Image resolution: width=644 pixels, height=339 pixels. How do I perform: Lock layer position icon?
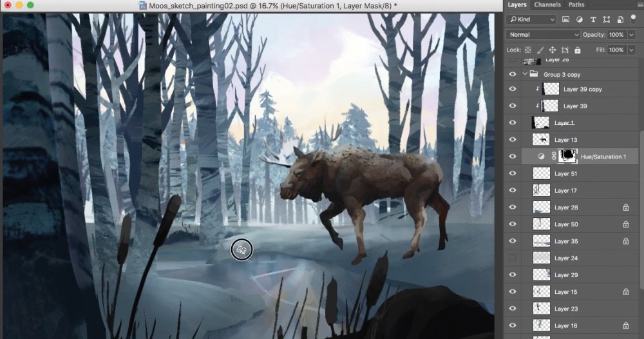[553, 50]
